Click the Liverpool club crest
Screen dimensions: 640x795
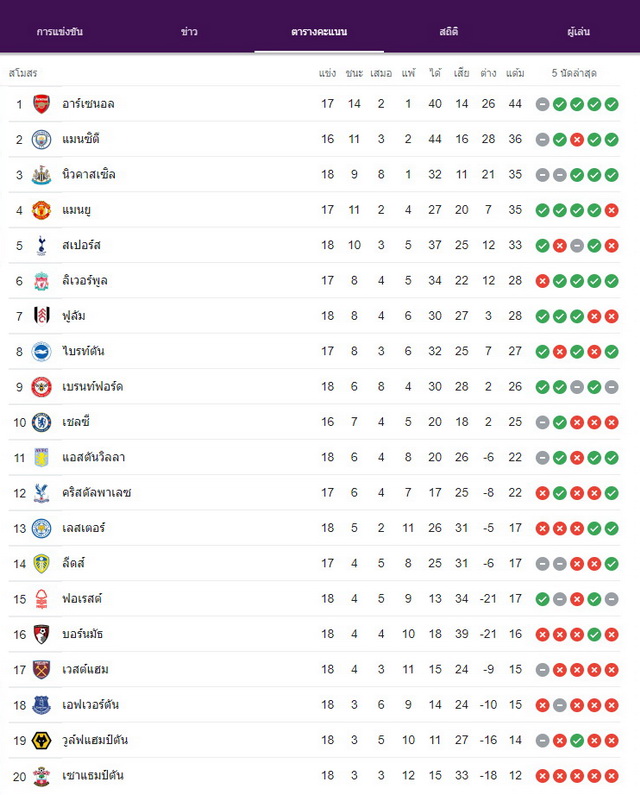(x=42, y=281)
